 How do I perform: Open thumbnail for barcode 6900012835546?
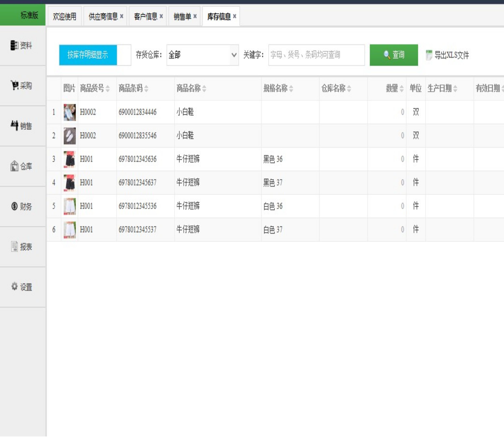[70, 136]
